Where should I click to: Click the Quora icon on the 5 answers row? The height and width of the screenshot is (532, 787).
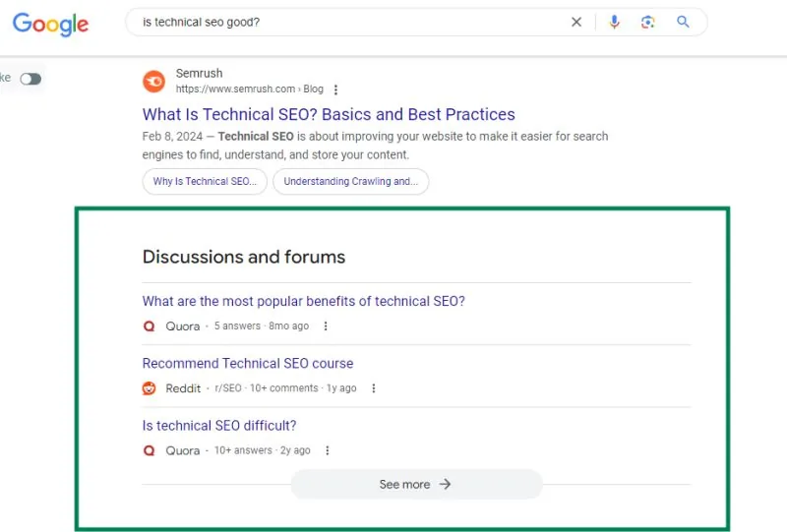pos(150,326)
